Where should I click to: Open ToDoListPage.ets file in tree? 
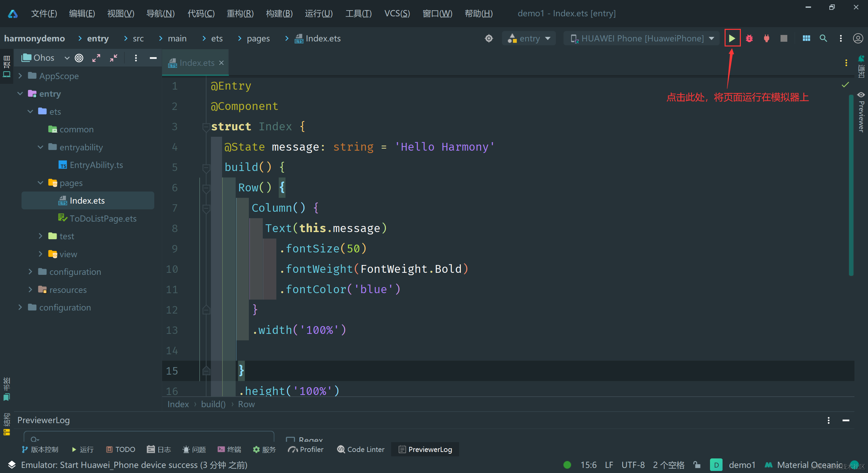coord(103,219)
